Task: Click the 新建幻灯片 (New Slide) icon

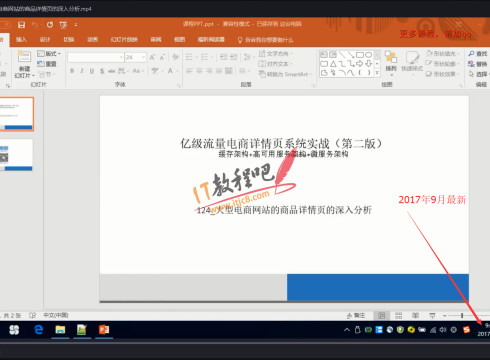Action: click(x=24, y=57)
